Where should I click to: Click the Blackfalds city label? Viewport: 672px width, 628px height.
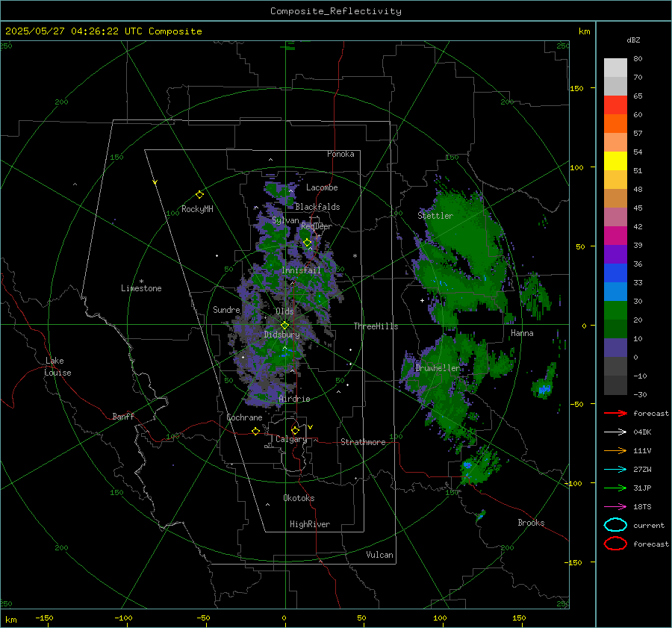point(317,207)
